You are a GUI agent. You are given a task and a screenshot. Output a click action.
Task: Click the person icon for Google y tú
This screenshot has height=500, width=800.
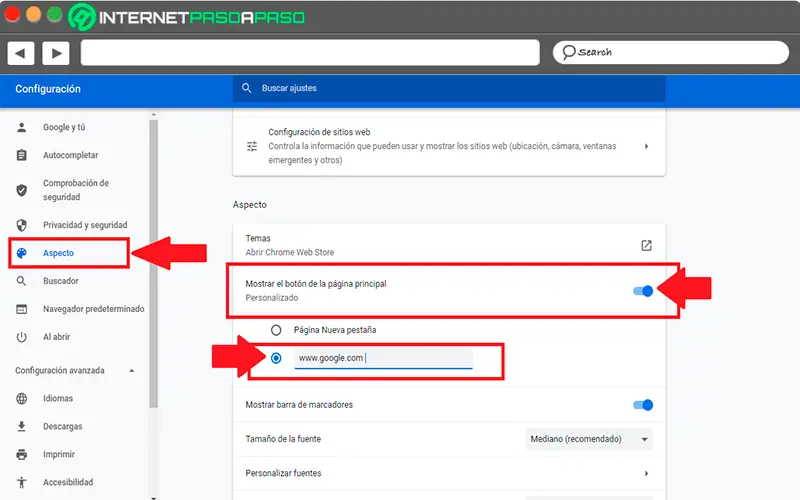click(21, 127)
